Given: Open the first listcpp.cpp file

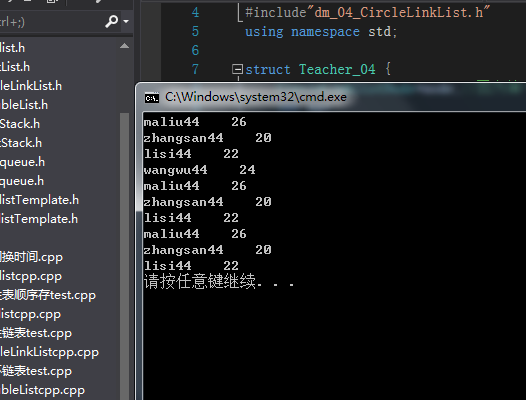Looking at the screenshot, I should click(x=31, y=277).
